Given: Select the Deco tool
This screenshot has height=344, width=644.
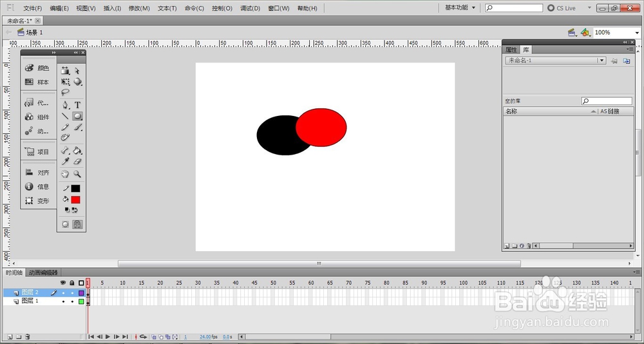Looking at the screenshot, I should click(65, 138).
